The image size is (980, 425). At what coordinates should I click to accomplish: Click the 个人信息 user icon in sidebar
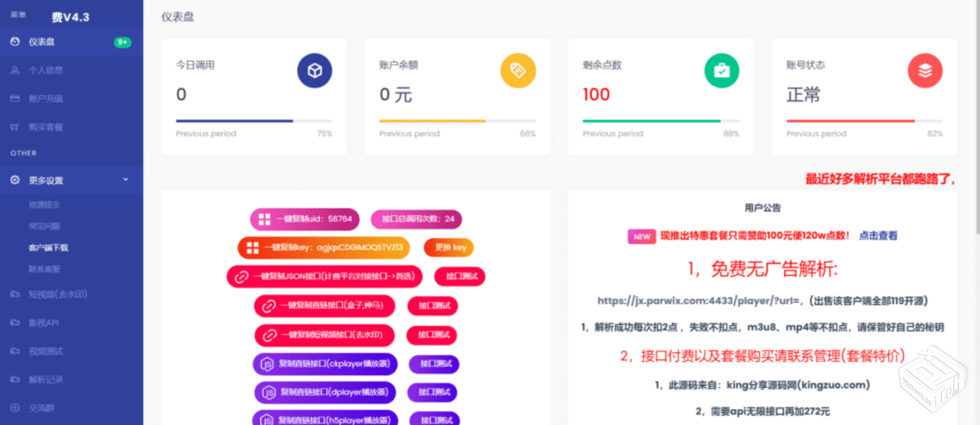coord(15,70)
